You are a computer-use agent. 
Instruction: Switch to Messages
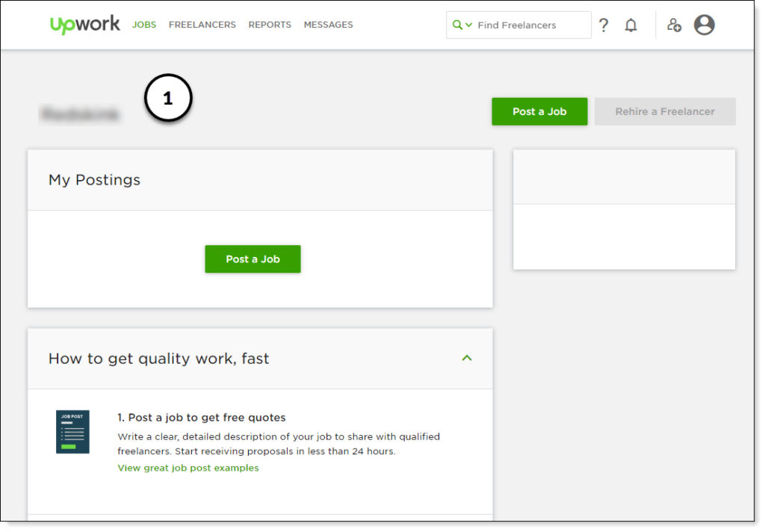coord(328,25)
